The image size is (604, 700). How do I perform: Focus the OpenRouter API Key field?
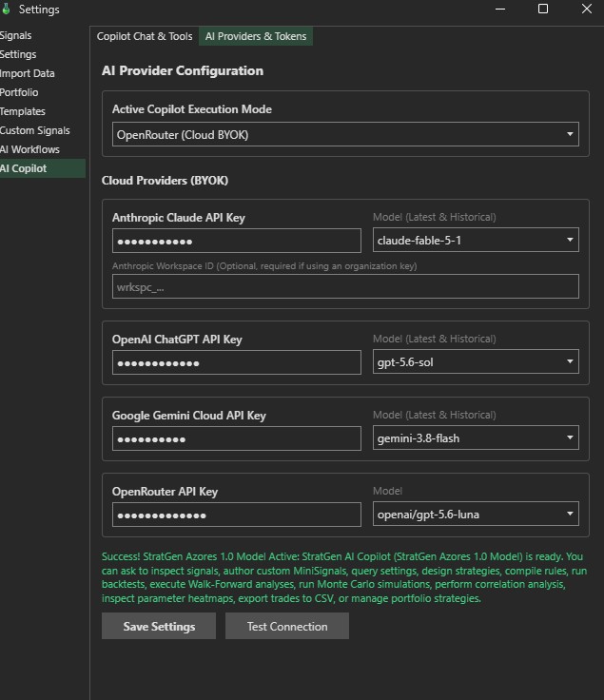(237, 515)
